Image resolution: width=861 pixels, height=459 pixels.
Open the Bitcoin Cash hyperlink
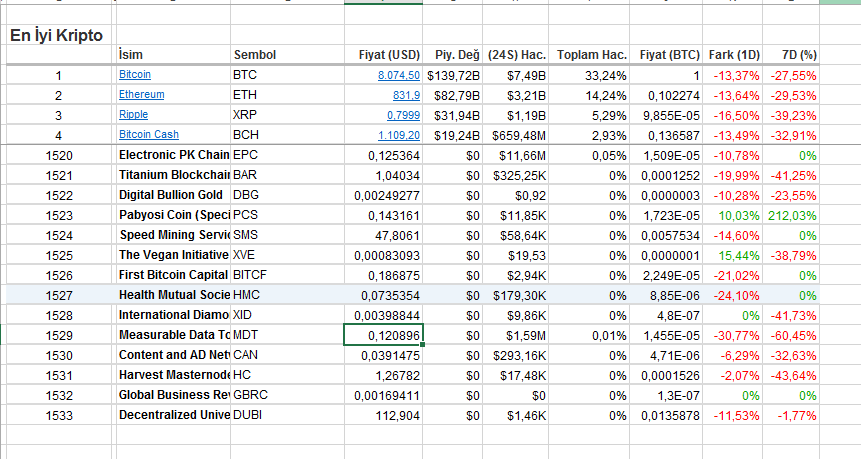pos(149,135)
